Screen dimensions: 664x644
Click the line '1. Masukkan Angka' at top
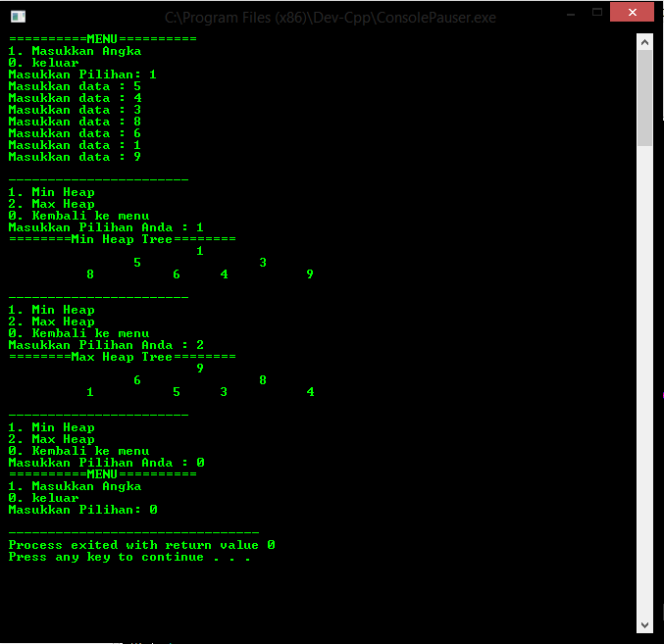click(x=75, y=51)
